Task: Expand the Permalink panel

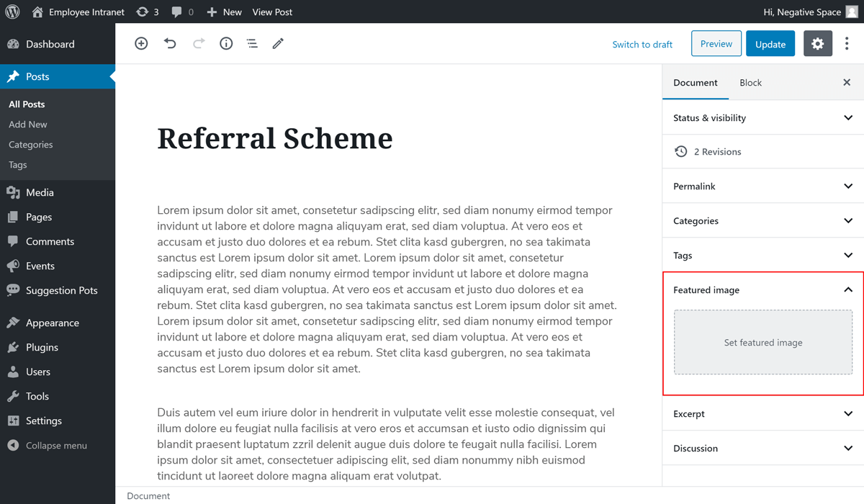Action: pos(762,186)
